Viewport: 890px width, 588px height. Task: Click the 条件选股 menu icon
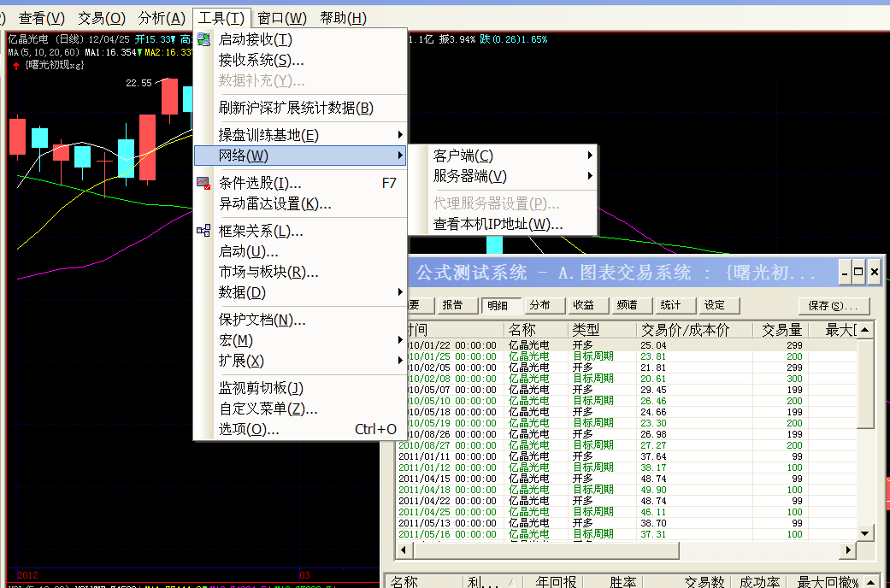pos(203,183)
